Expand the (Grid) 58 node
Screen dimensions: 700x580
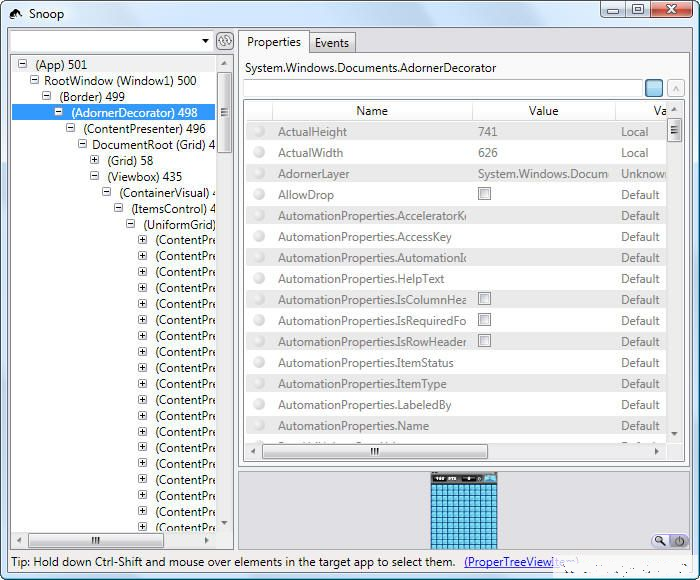click(95, 160)
